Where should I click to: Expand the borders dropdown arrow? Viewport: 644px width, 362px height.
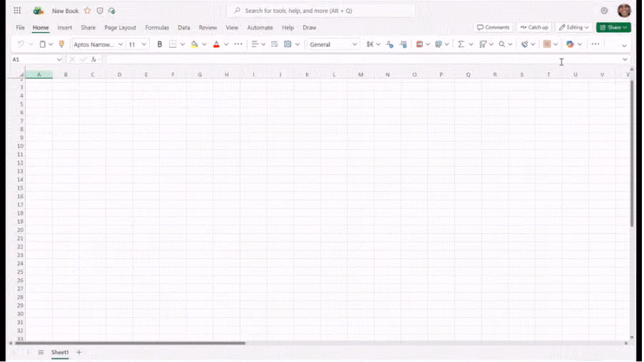(x=183, y=44)
